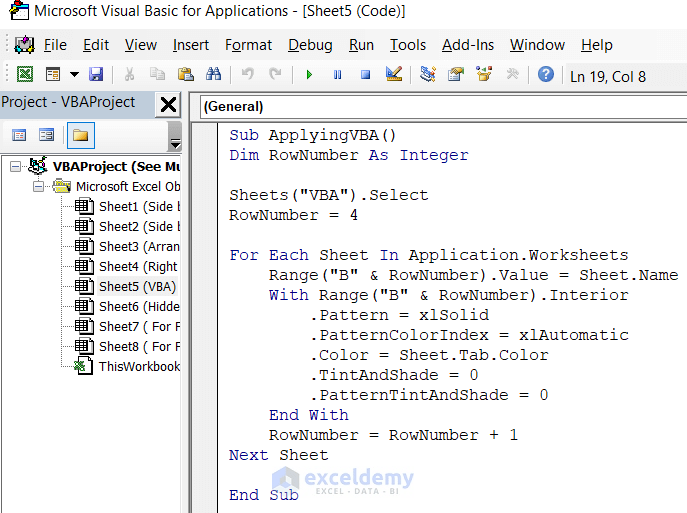Pause execution with the Break icon
The image size is (687, 513).
point(337,74)
